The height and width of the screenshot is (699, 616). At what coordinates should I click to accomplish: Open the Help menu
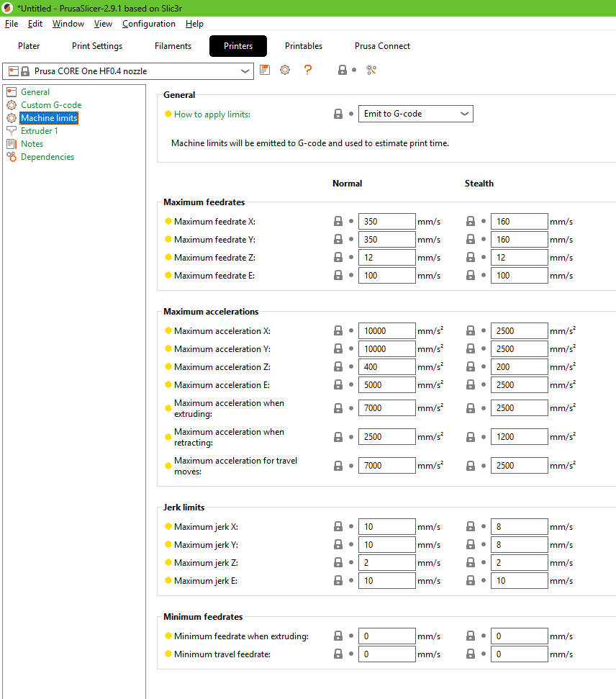click(x=194, y=24)
